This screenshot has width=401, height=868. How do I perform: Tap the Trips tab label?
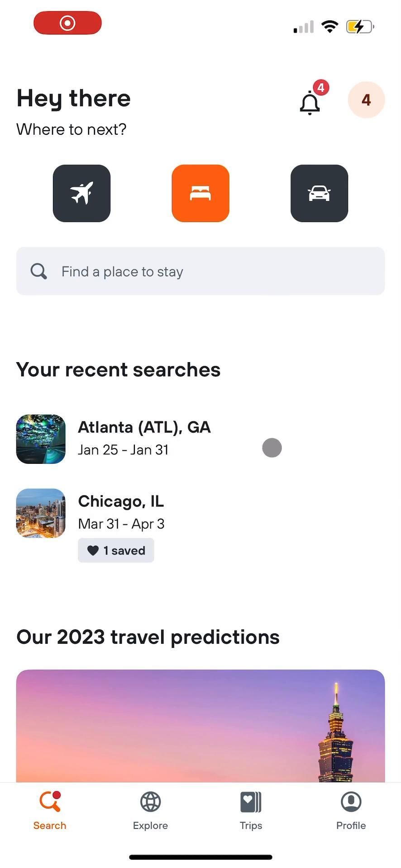(251, 826)
